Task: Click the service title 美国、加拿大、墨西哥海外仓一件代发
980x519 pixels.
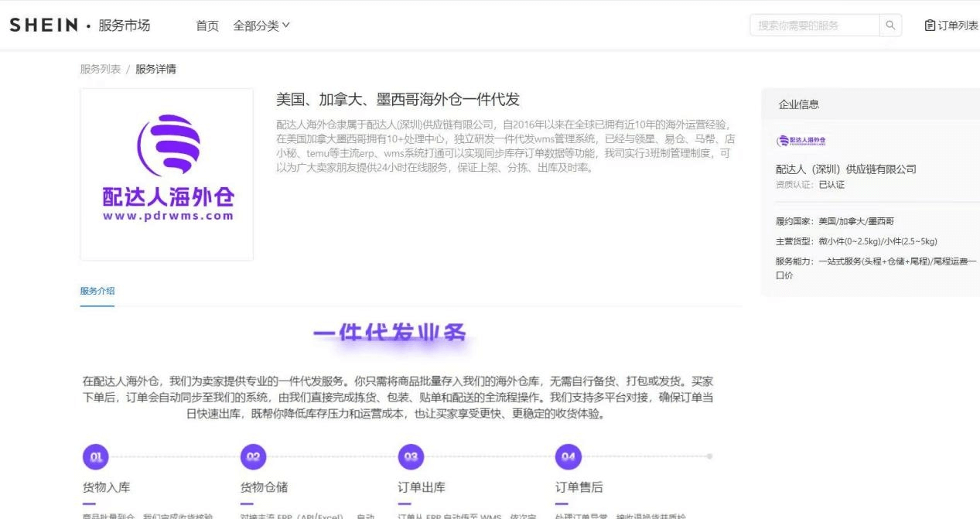Action: point(398,100)
